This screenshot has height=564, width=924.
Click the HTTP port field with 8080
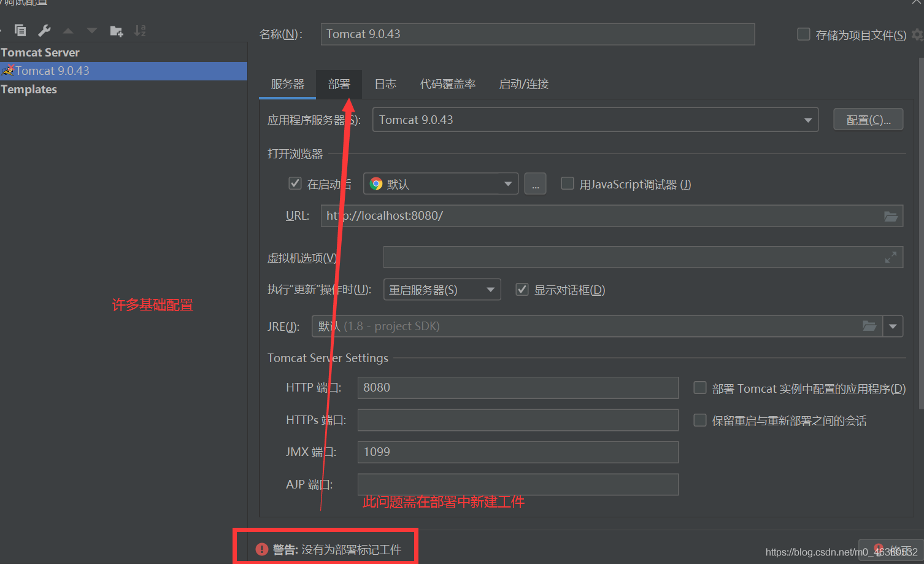click(518, 388)
